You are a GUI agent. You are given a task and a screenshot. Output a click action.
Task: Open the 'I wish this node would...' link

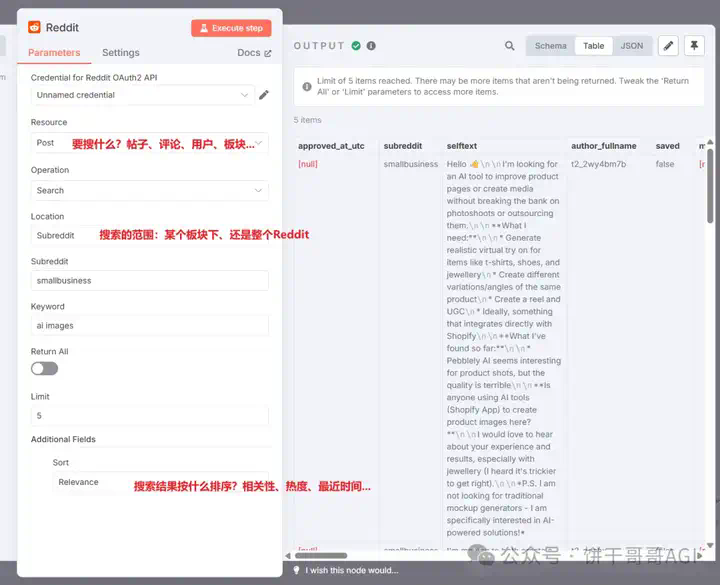click(352, 570)
